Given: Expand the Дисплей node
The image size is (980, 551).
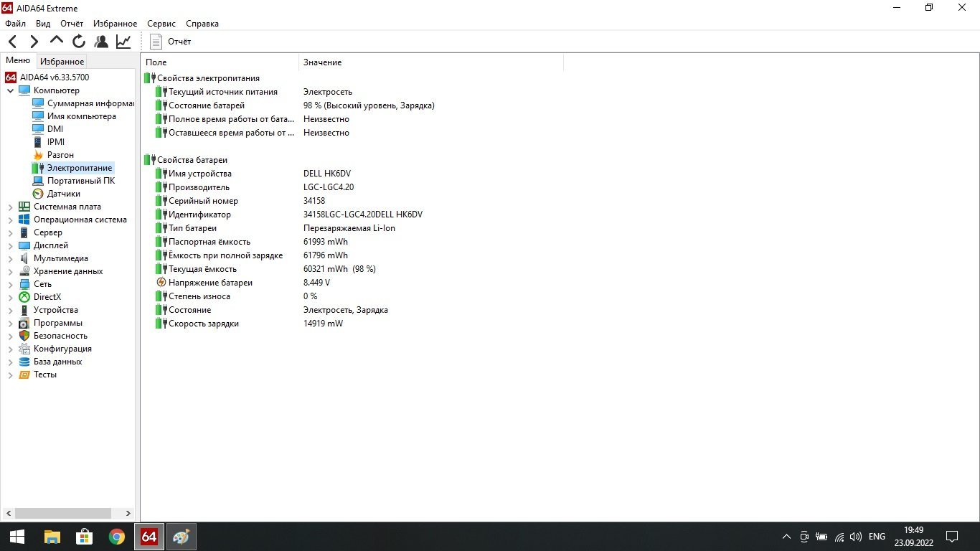Looking at the screenshot, I should tap(11, 245).
